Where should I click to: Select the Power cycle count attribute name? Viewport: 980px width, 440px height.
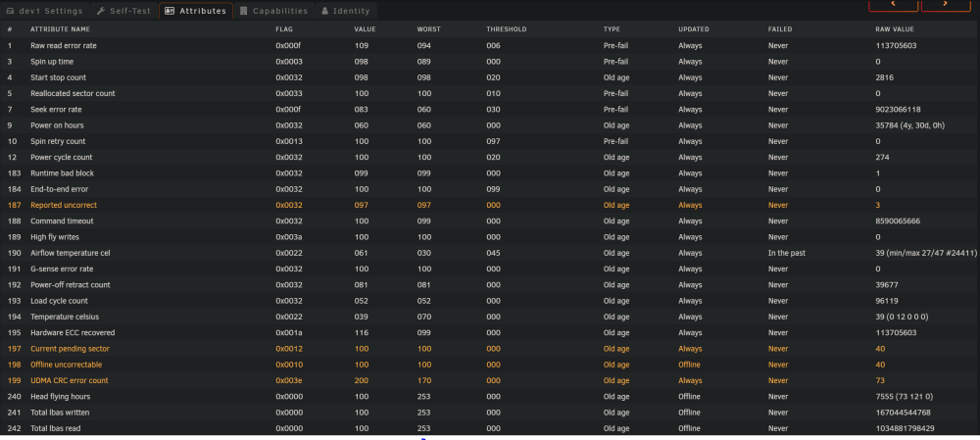[61, 158]
